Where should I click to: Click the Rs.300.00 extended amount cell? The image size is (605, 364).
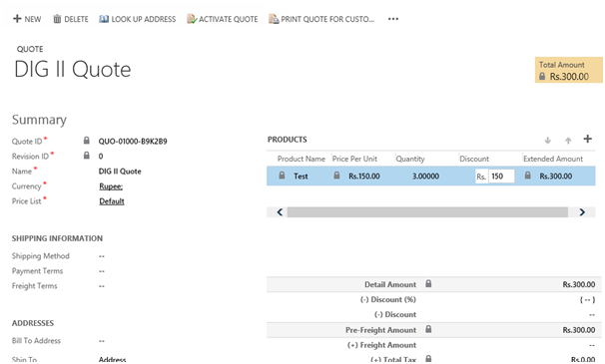[556, 177]
